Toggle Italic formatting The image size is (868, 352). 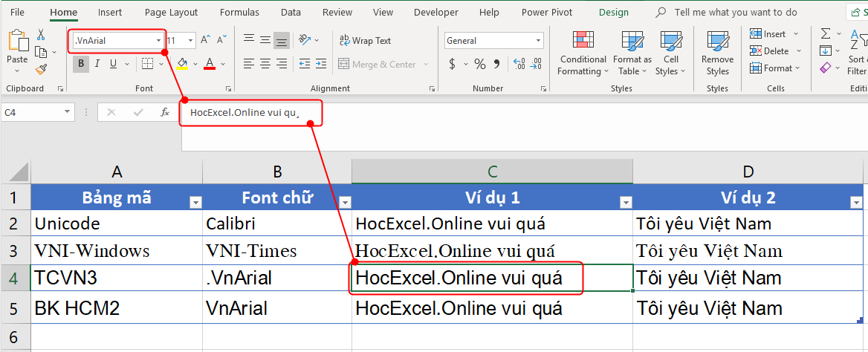tap(97, 64)
